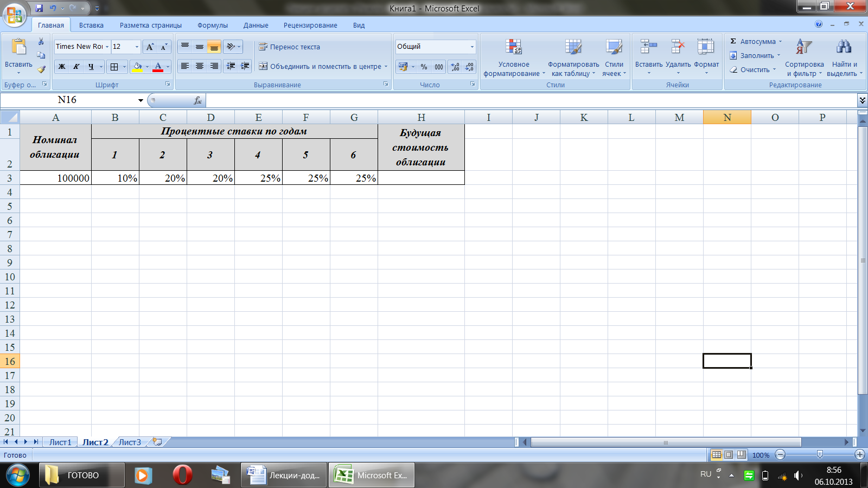Open the Формулы ribbon tab
The height and width of the screenshot is (488, 868).
213,25
